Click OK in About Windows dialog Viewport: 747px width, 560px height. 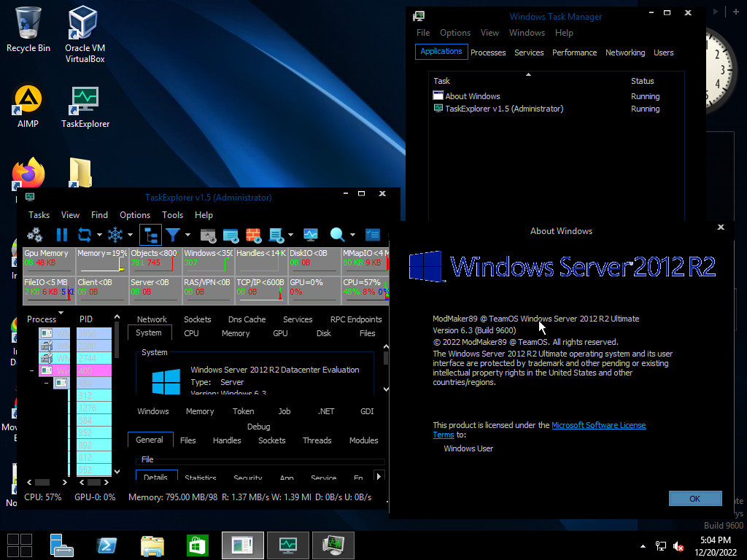[x=695, y=498]
